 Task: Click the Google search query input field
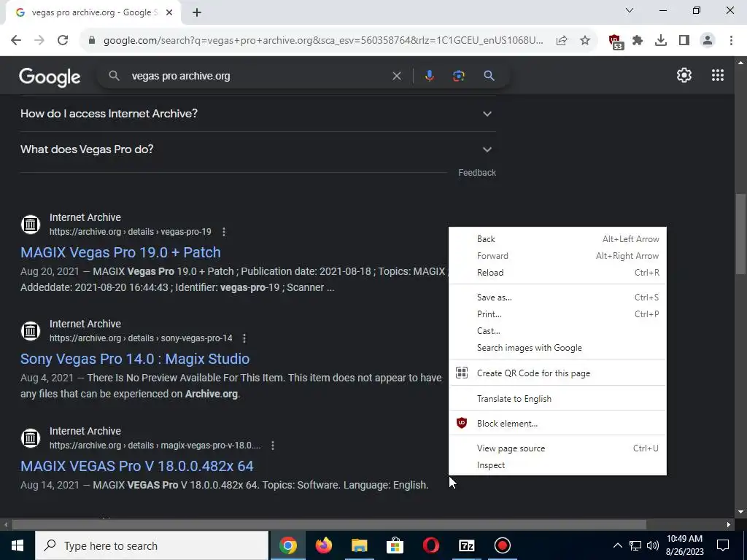point(258,76)
